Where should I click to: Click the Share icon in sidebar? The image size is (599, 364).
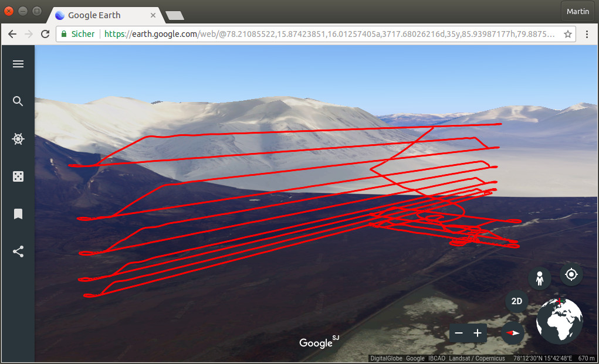18,251
